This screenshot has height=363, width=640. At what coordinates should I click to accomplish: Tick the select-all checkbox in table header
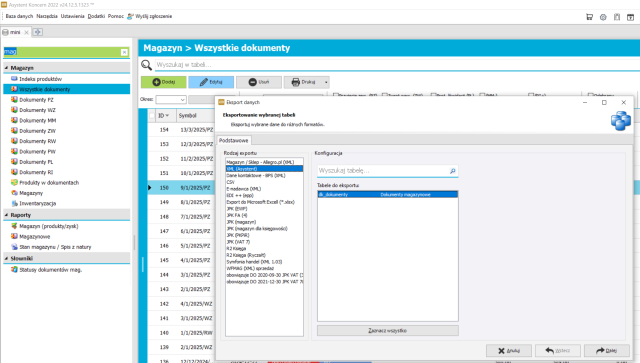click(152, 116)
